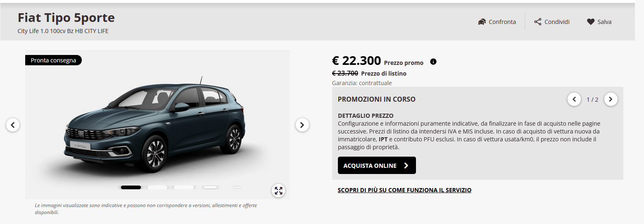The width and height of the screenshot is (644, 224).
Task: Click the Fiat Tipo car image
Action: [155, 126]
